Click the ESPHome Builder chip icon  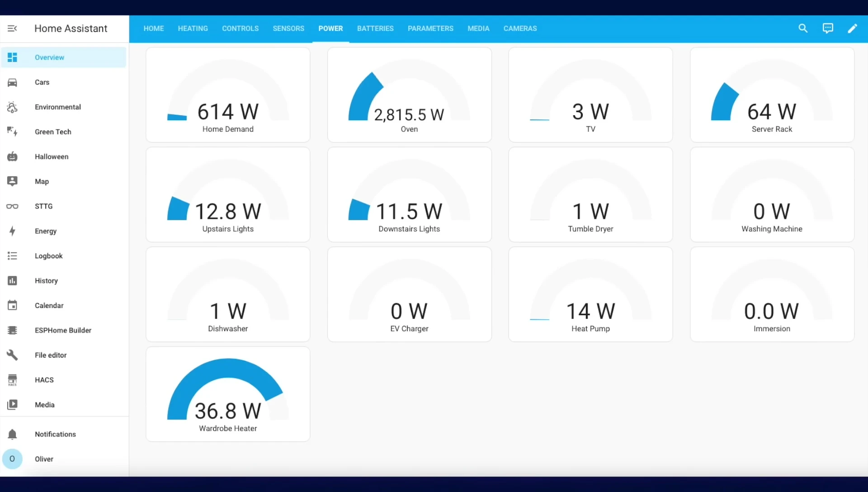pyautogui.click(x=12, y=330)
